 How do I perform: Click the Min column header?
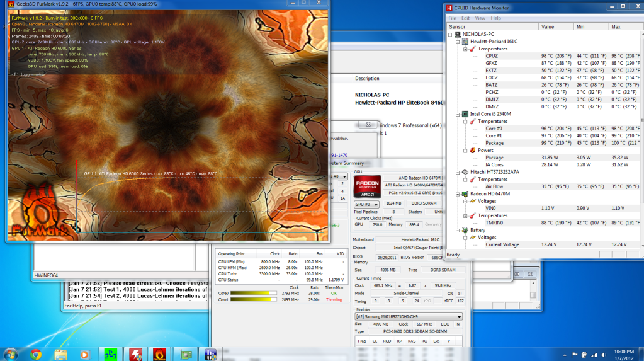pyautogui.click(x=591, y=26)
